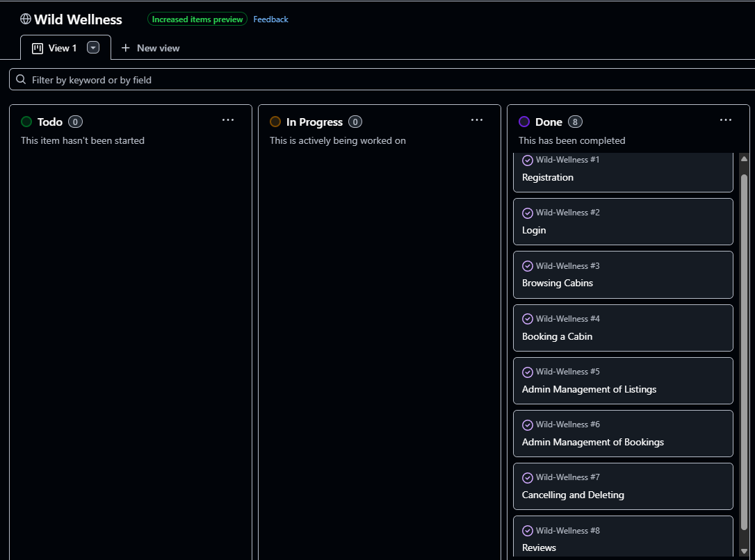
Task: Click the Wild-Wellness #3 label
Action: 568,266
